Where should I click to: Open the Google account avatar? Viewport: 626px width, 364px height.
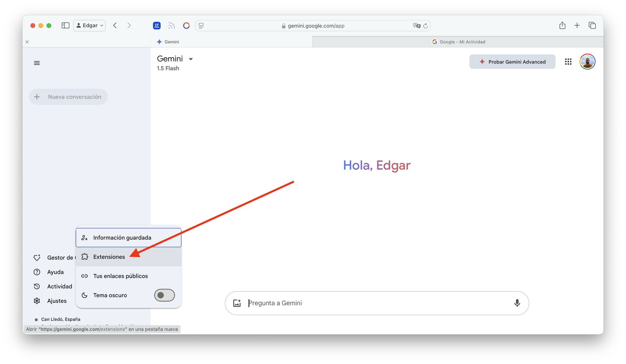pos(587,62)
